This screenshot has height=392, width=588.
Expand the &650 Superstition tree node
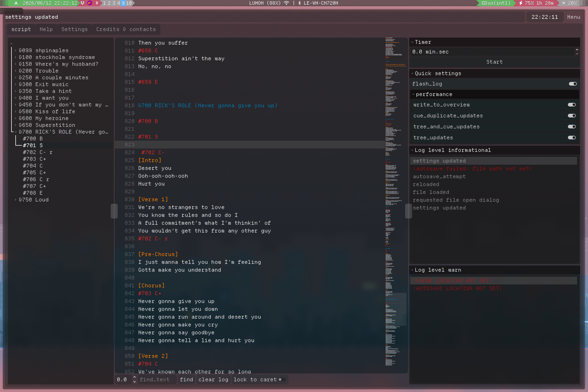[16, 125]
